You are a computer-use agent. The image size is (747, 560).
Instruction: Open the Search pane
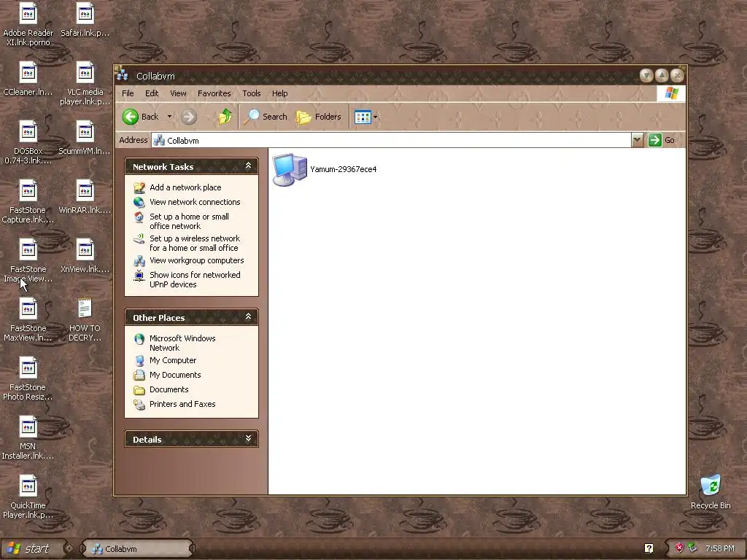(266, 117)
